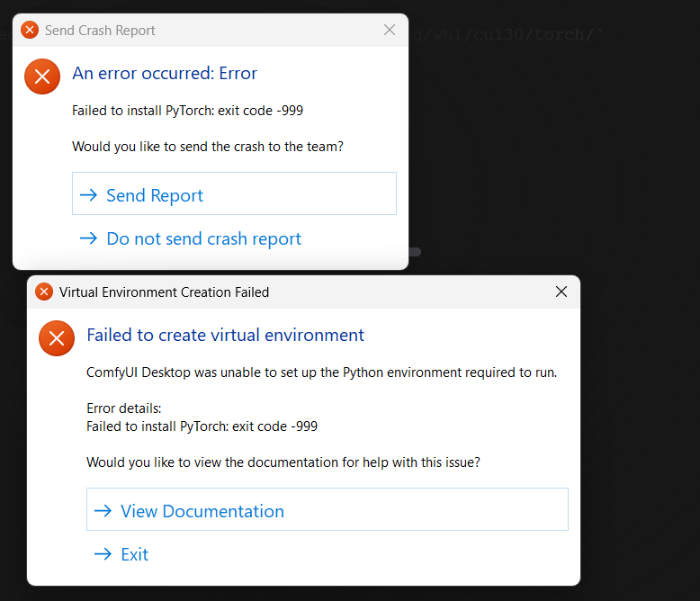The image size is (700, 601).
Task: Click arrow icon beside Do not send crash report
Action: tap(88, 238)
